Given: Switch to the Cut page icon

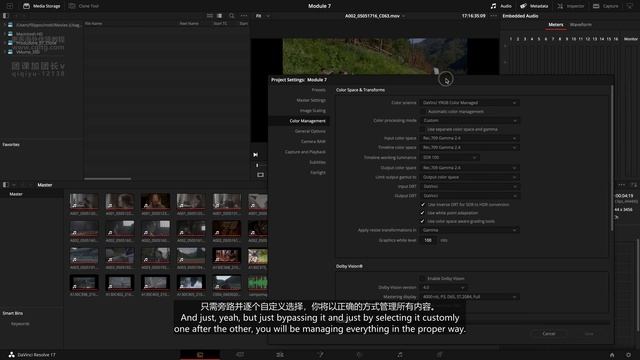Looking at the screenshot, I should (240, 355).
